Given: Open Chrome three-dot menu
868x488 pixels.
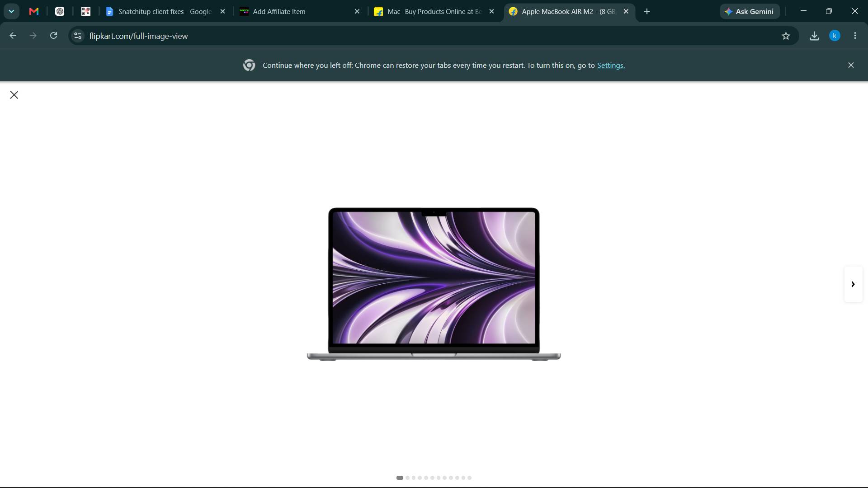Looking at the screenshot, I should click(855, 36).
